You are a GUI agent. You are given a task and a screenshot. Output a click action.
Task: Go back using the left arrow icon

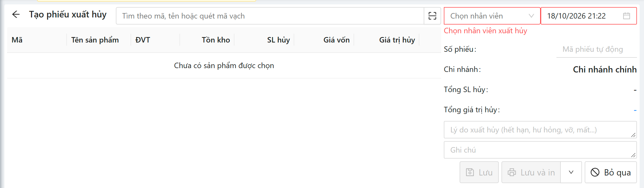click(x=16, y=14)
